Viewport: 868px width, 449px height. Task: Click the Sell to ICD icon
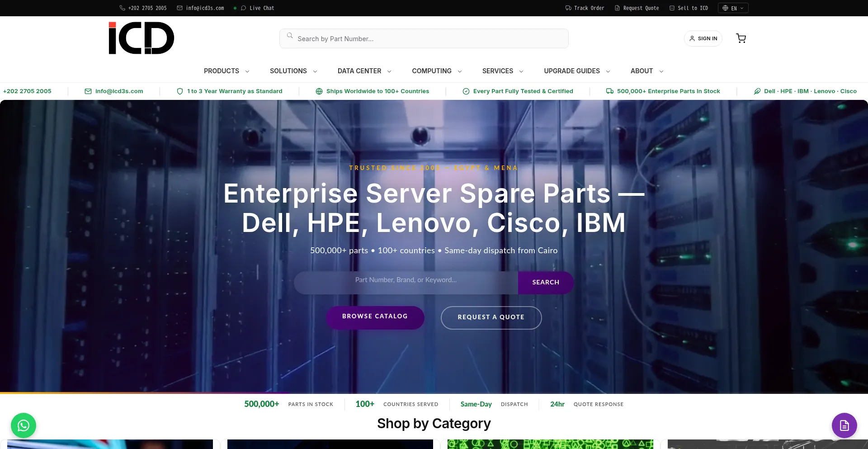[672, 8]
